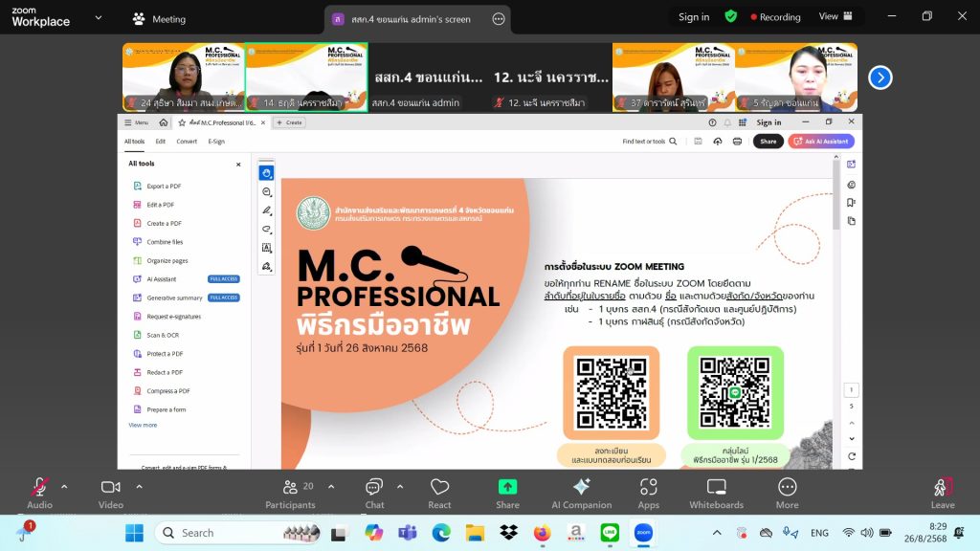Open the View dropdown in Zoom
Viewport: 980px width, 551px height.
tap(833, 16)
